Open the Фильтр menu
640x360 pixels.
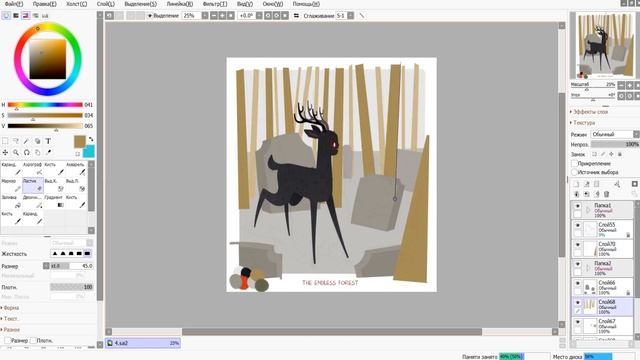tap(215, 4)
